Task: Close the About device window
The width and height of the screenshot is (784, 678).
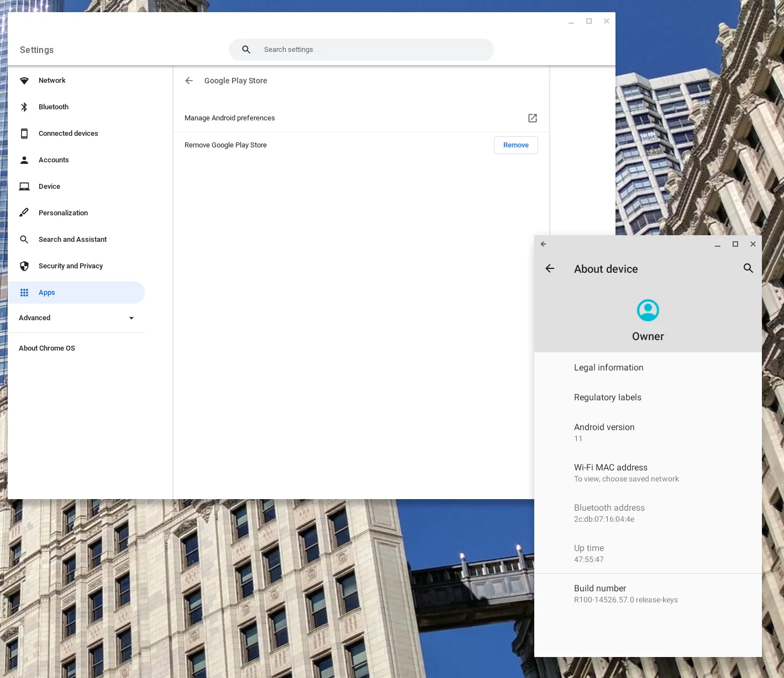Action: tap(753, 244)
